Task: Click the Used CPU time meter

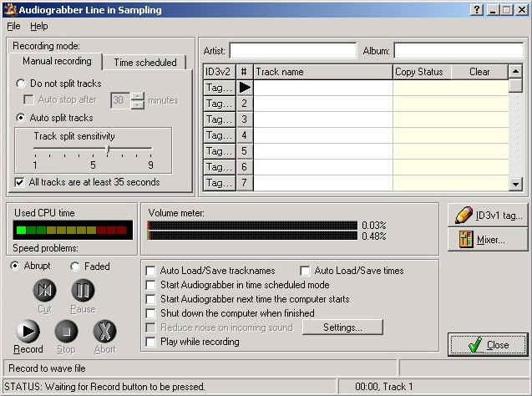Action: 73,230
